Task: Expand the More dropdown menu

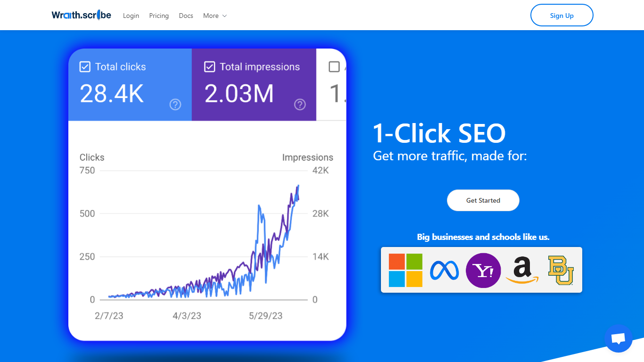Action: [215, 16]
